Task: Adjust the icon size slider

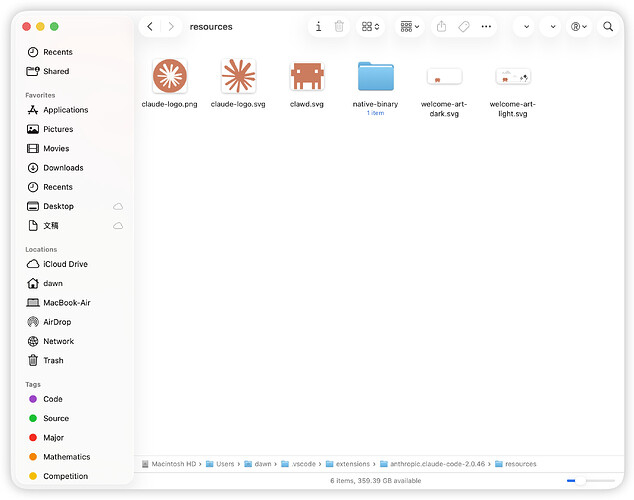Action: point(590,481)
